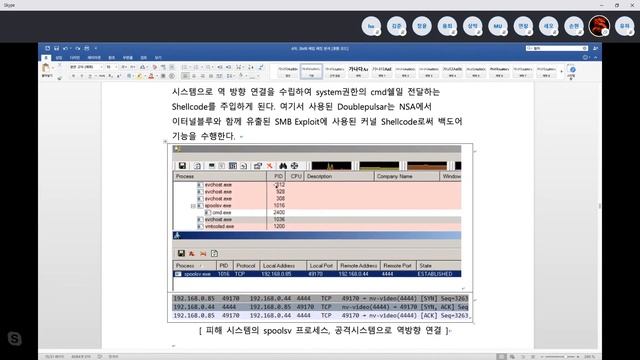This screenshot has height=360, width=640.
Task: Open the font size combo box
Action: pyautogui.click(x=111, y=67)
